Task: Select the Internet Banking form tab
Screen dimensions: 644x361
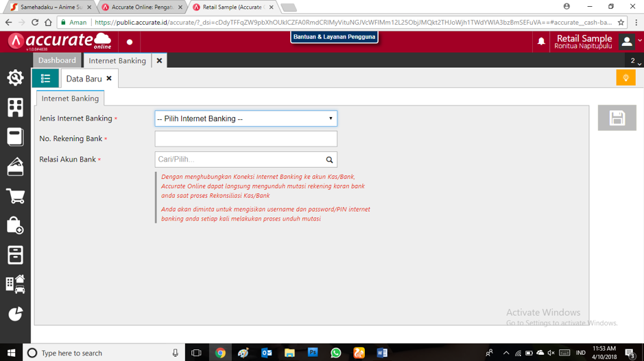Action: point(70,99)
